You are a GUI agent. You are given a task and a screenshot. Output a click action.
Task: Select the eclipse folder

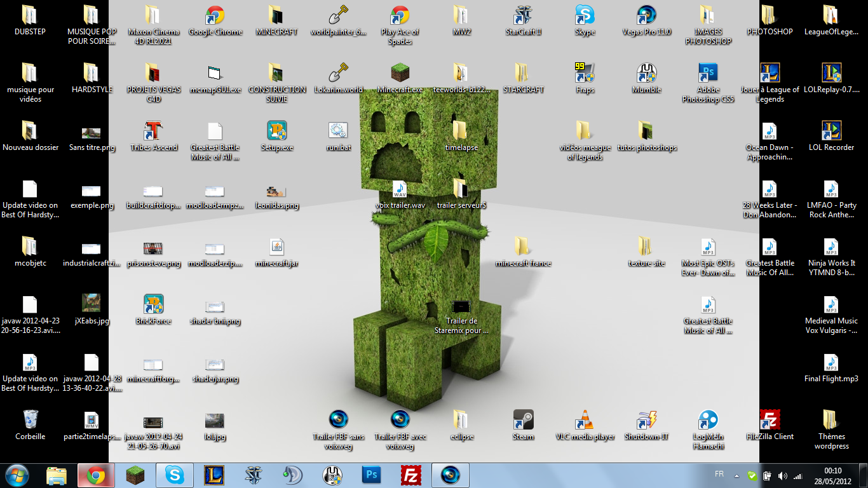click(461, 426)
